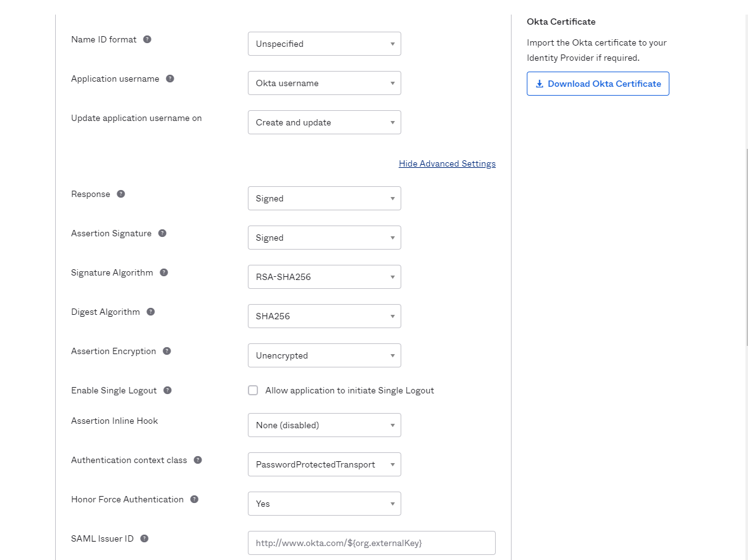Viewport: 748px width, 560px height.
Task: Click into the SAML Issuer ID field
Action: pyautogui.click(x=371, y=543)
